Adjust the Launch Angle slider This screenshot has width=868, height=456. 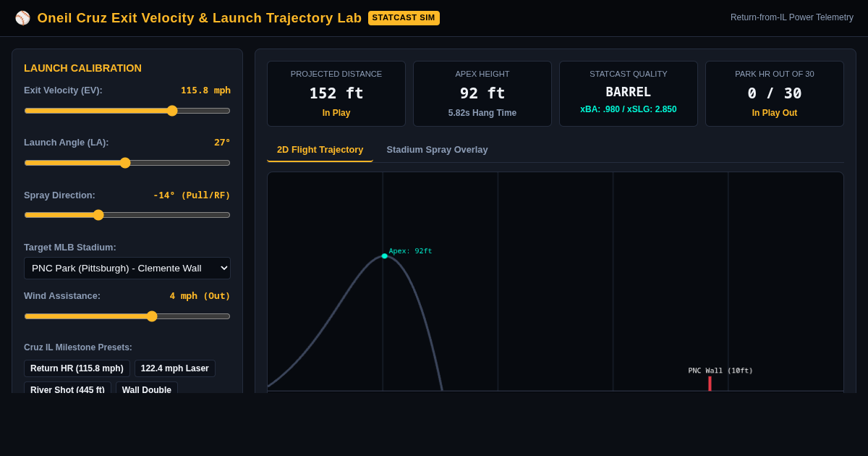pos(127,163)
